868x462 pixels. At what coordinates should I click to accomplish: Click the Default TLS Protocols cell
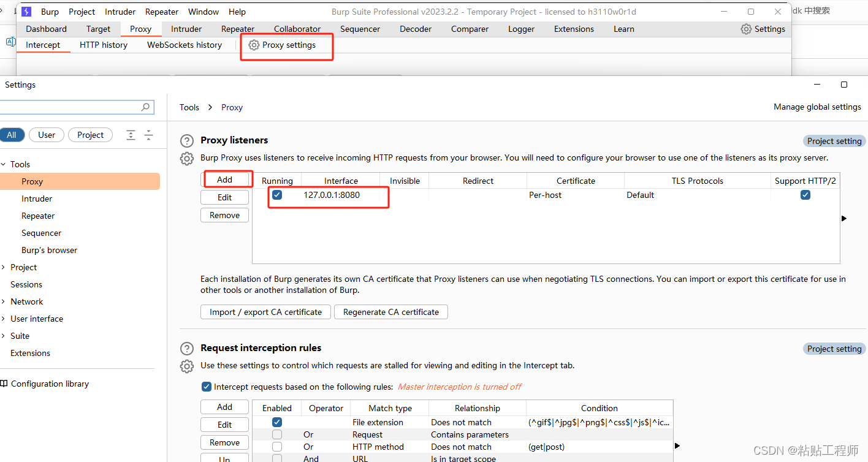coord(697,195)
